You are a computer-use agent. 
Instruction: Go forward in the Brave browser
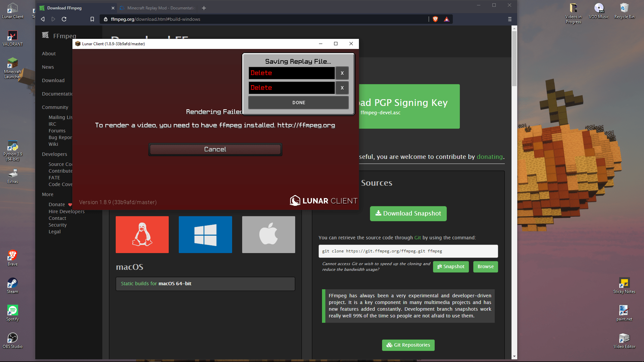coord(53,19)
